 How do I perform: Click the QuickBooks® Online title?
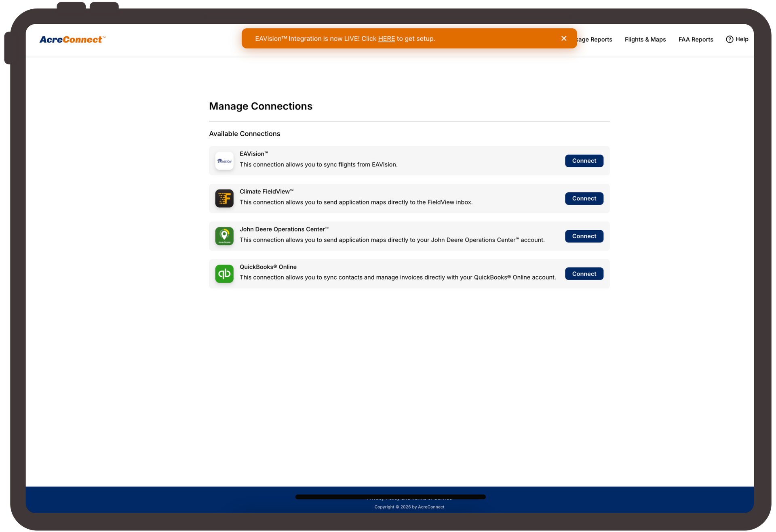coord(268,267)
